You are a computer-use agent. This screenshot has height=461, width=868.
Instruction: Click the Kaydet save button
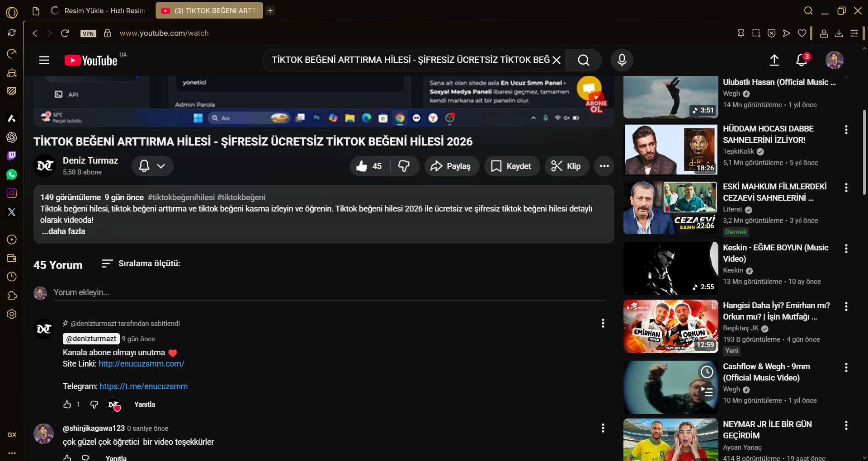tap(512, 166)
